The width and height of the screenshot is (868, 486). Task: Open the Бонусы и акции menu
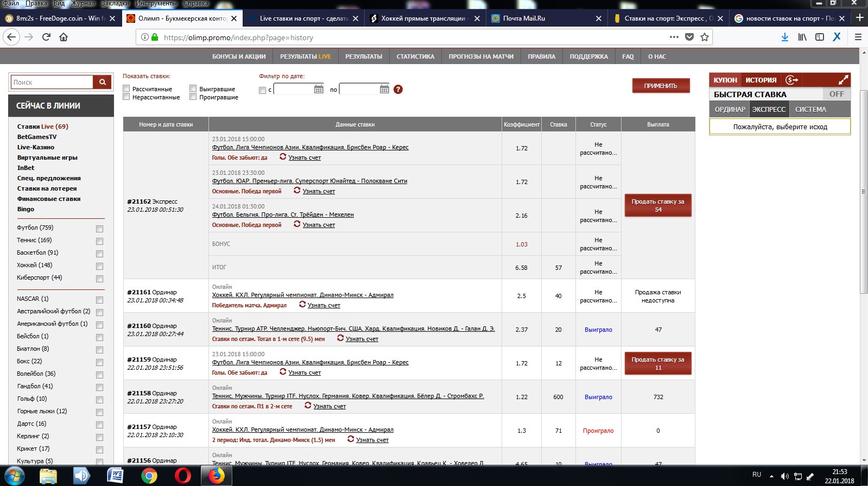click(x=239, y=56)
